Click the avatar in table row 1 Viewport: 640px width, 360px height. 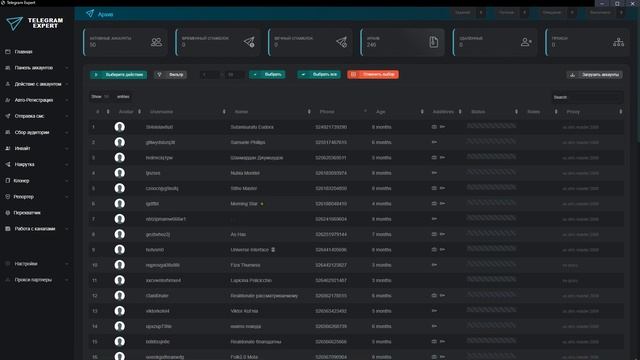point(120,127)
